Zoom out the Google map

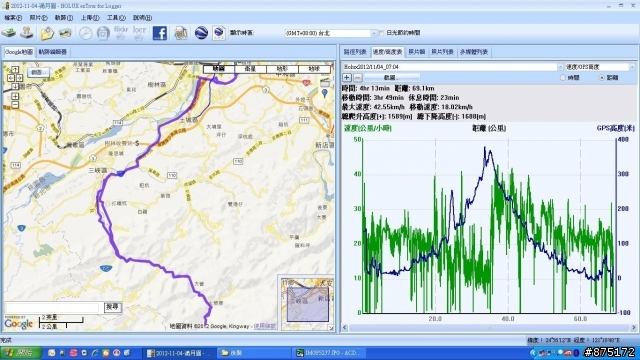(15, 105)
